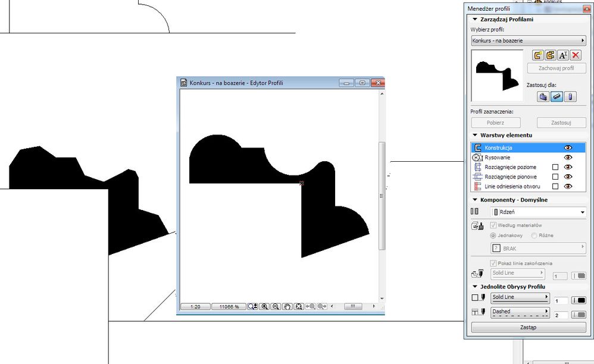Click the black pen color swatch for Solid Line
Image resolution: width=594 pixels, height=364 pixels.
click(579, 300)
